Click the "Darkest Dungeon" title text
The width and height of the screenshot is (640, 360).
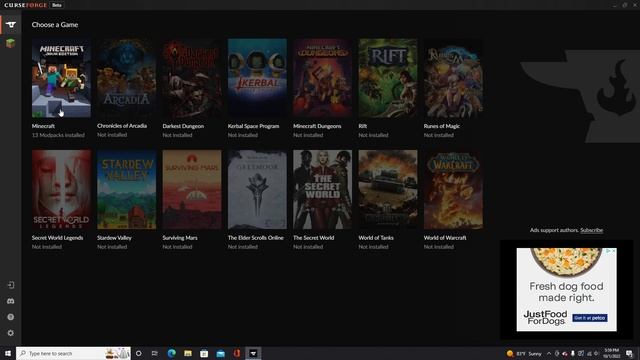coord(183,126)
